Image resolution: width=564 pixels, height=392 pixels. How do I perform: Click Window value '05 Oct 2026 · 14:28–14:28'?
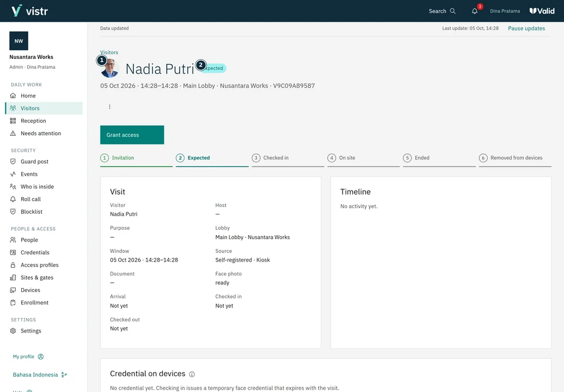coord(144,260)
